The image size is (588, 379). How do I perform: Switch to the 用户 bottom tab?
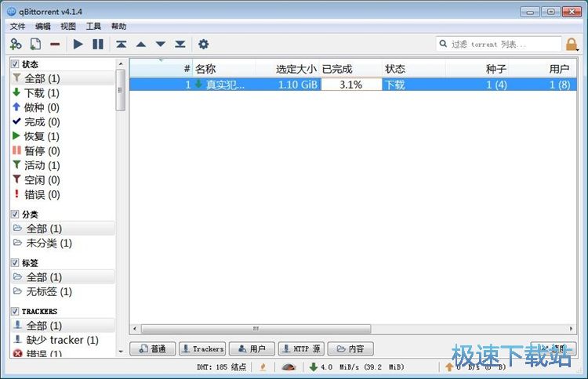click(252, 348)
